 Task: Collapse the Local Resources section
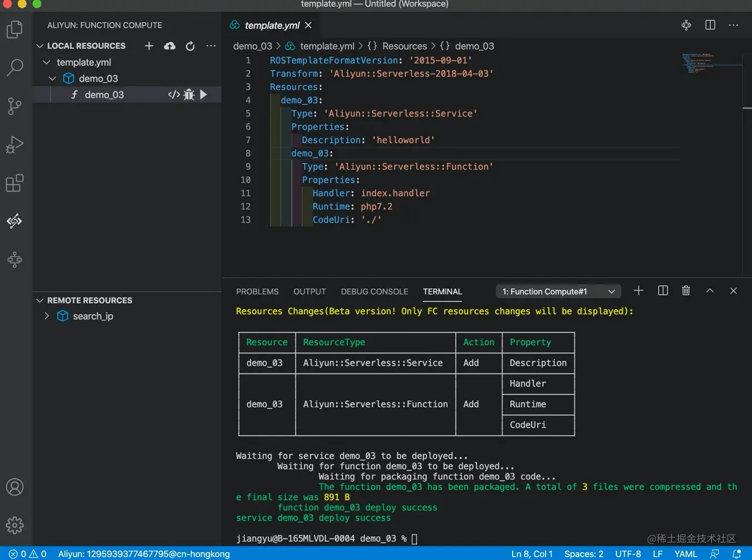(40, 46)
